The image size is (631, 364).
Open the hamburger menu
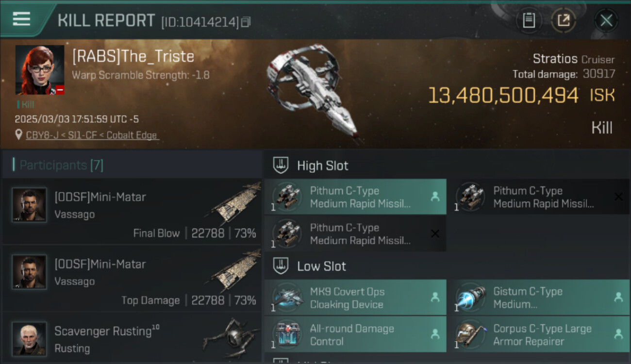pyautogui.click(x=21, y=19)
